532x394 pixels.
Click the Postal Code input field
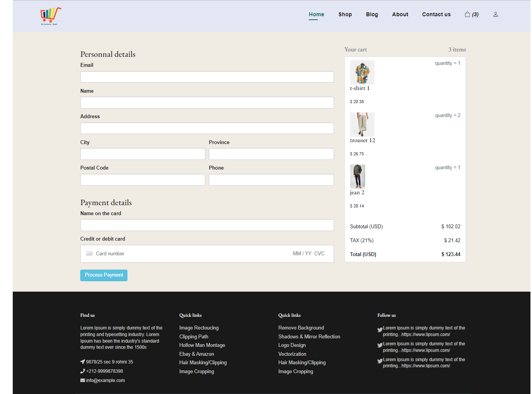pos(142,180)
